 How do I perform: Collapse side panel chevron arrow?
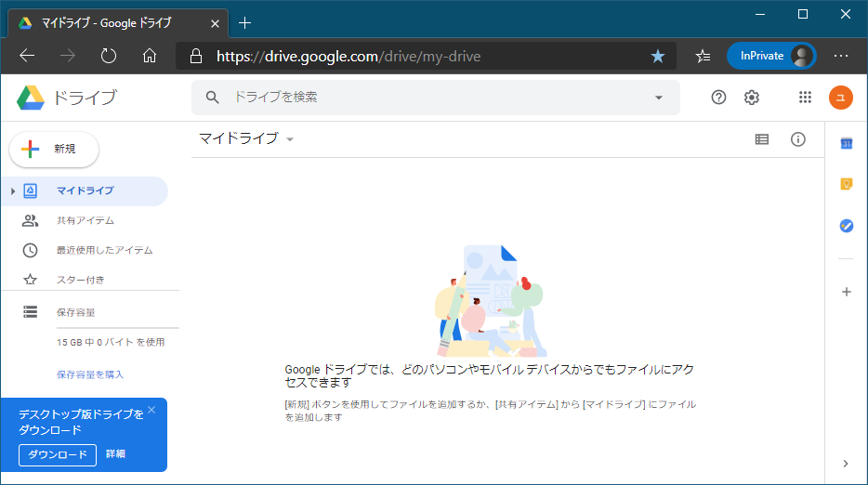846,464
